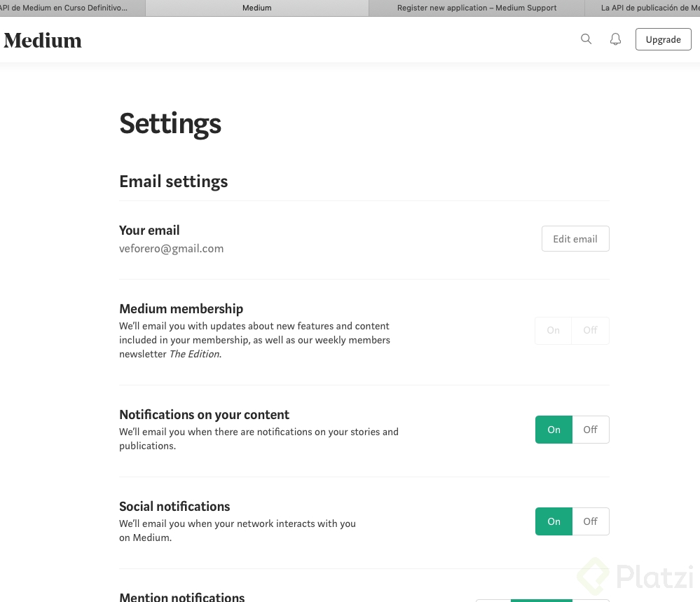The image size is (700, 602).
Task: Open the search magnifier icon
Action: click(586, 39)
